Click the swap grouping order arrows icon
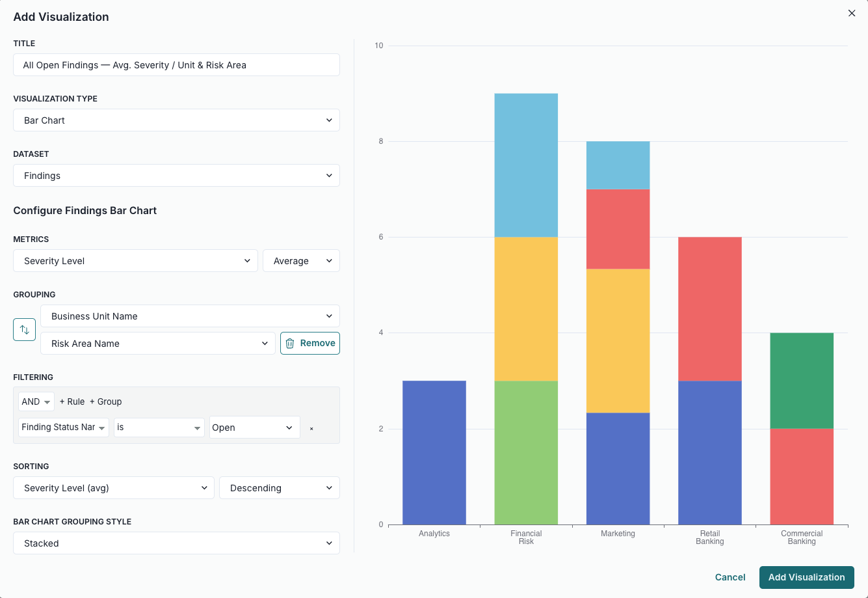This screenshot has width=868, height=598. (24, 330)
